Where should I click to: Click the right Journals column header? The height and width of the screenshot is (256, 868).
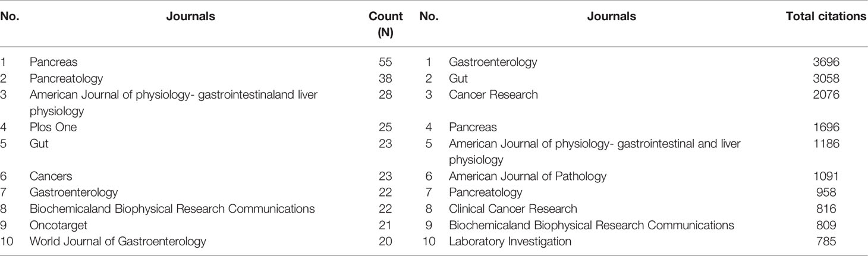coord(612,17)
